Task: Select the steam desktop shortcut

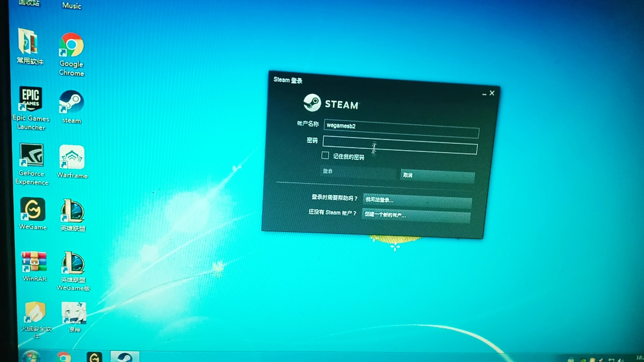Action: click(71, 107)
